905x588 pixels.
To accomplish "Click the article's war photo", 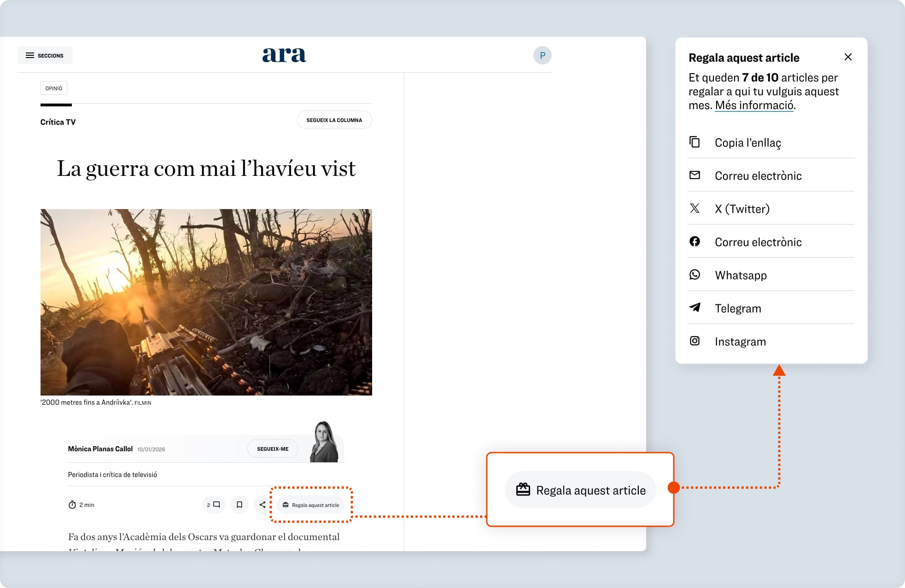I will pos(206,302).
